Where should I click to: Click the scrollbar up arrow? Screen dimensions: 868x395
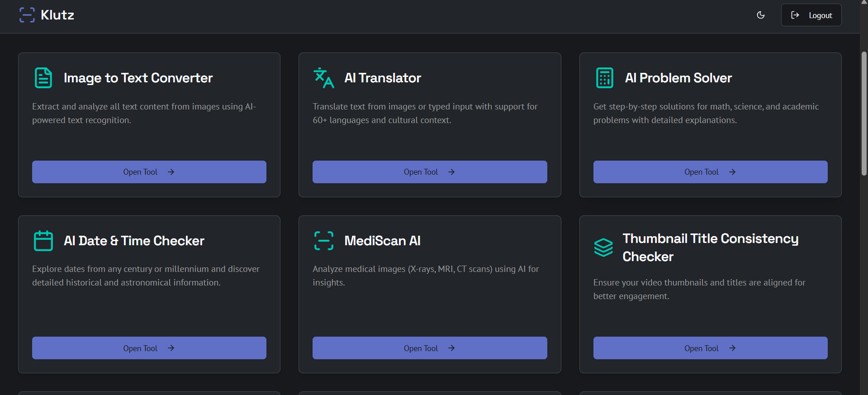point(864,3)
